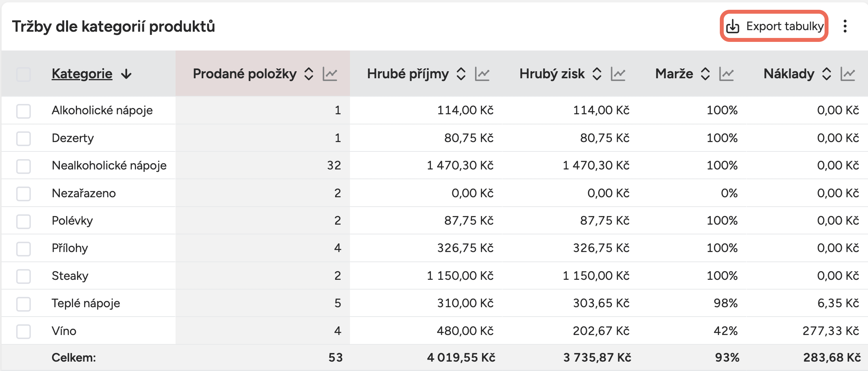Viewport: 868px width, 371px height.
Task: Select the Nealkoholické nápoje category name
Action: (x=109, y=166)
